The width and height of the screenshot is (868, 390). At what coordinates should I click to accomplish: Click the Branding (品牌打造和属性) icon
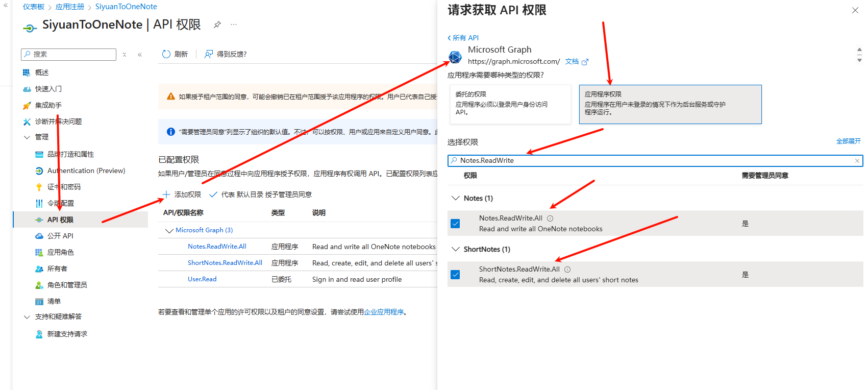pos(39,154)
